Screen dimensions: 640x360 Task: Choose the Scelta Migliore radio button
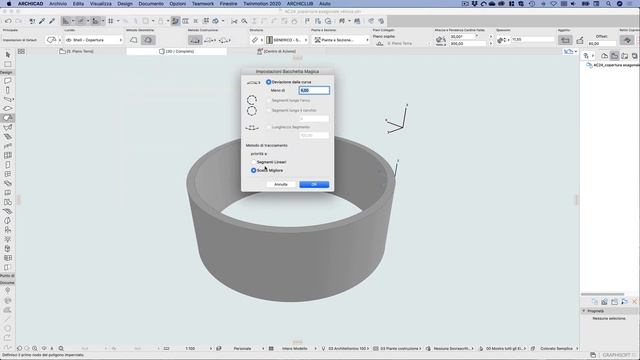coord(253,170)
